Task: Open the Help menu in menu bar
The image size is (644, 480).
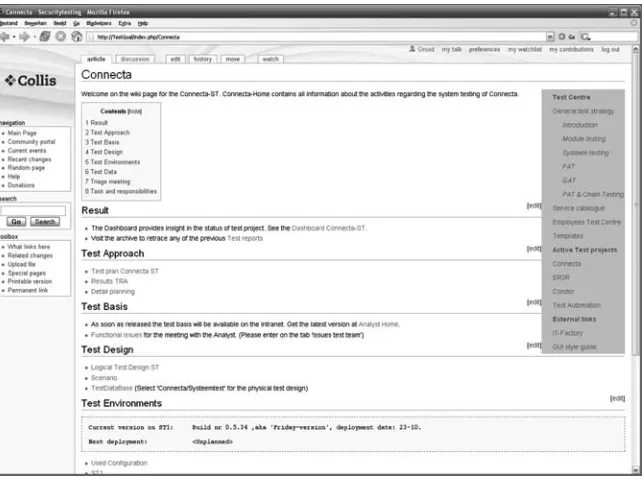Action: pyautogui.click(x=143, y=23)
